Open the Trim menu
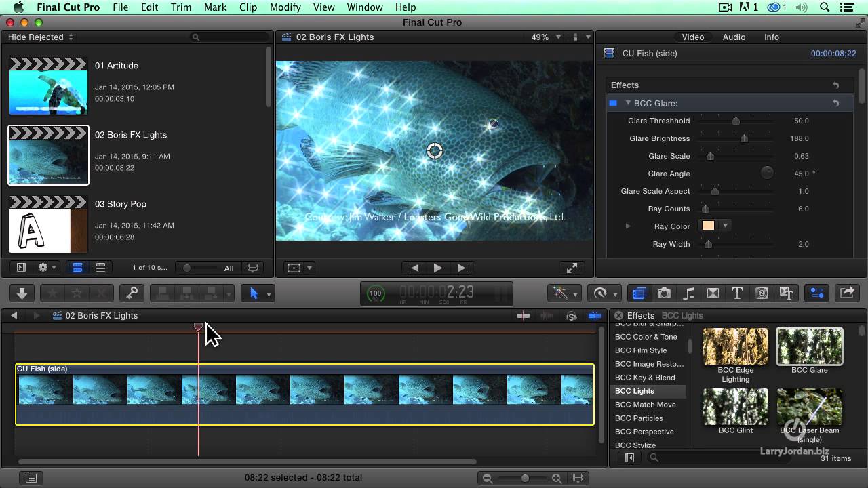This screenshot has width=868, height=488. click(x=181, y=7)
